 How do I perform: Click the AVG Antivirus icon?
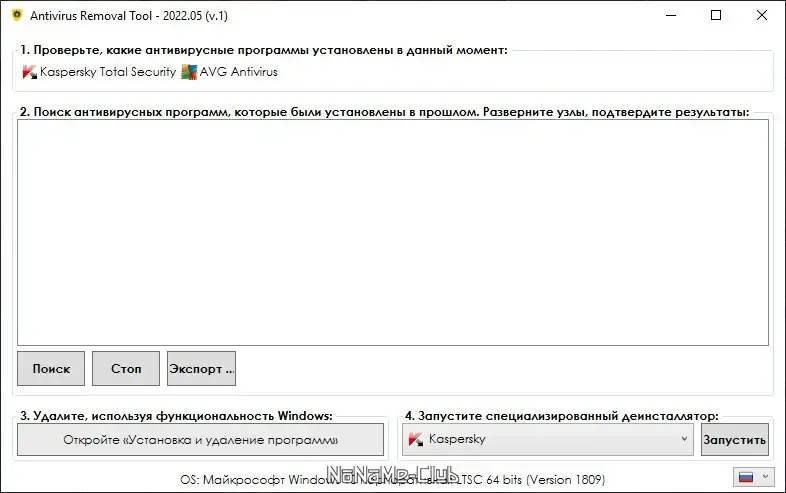coord(189,72)
